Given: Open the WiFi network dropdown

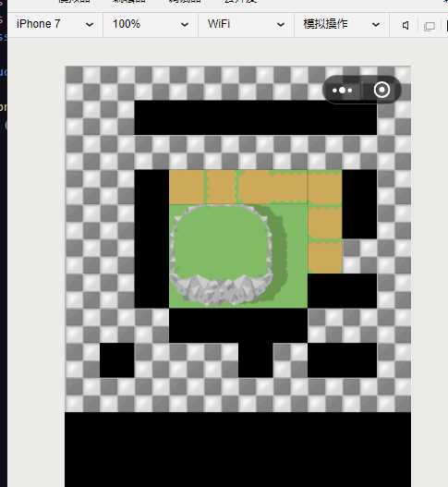Looking at the screenshot, I should 247,24.
